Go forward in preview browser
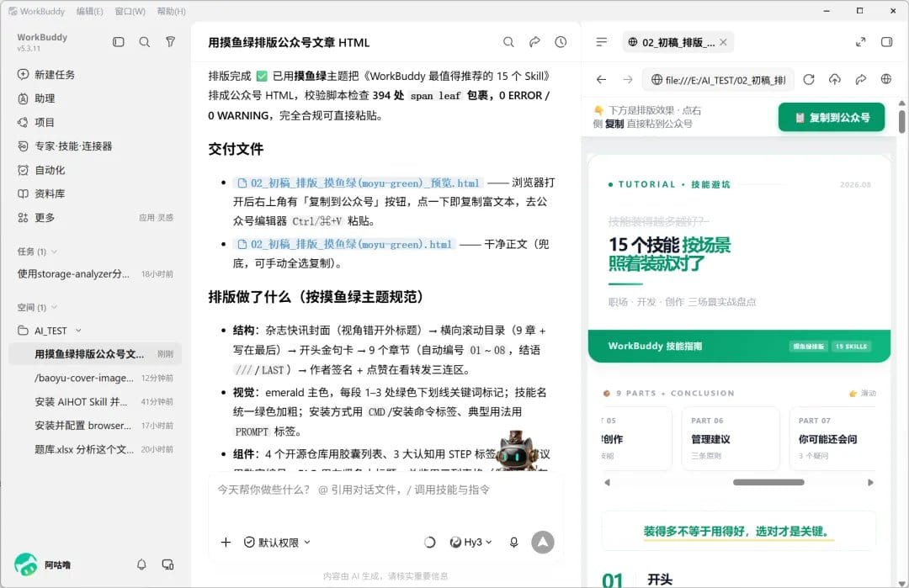The height and width of the screenshot is (588, 909). click(627, 79)
